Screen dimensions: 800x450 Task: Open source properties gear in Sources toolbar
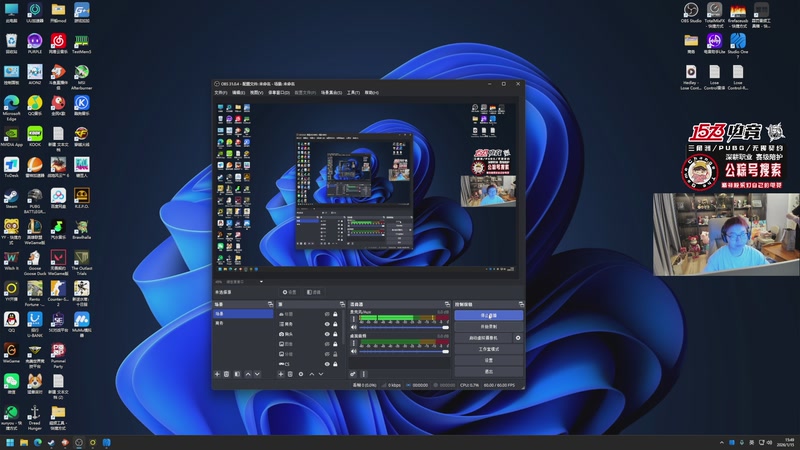(x=301, y=374)
